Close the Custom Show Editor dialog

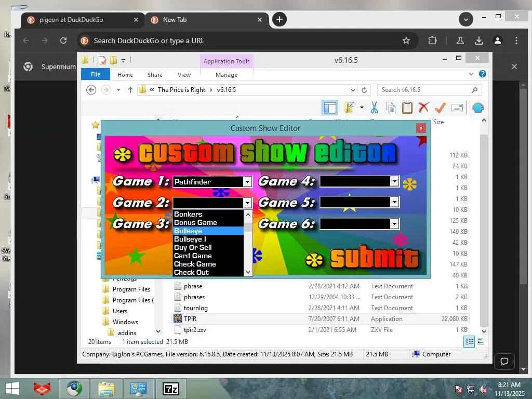pos(421,128)
